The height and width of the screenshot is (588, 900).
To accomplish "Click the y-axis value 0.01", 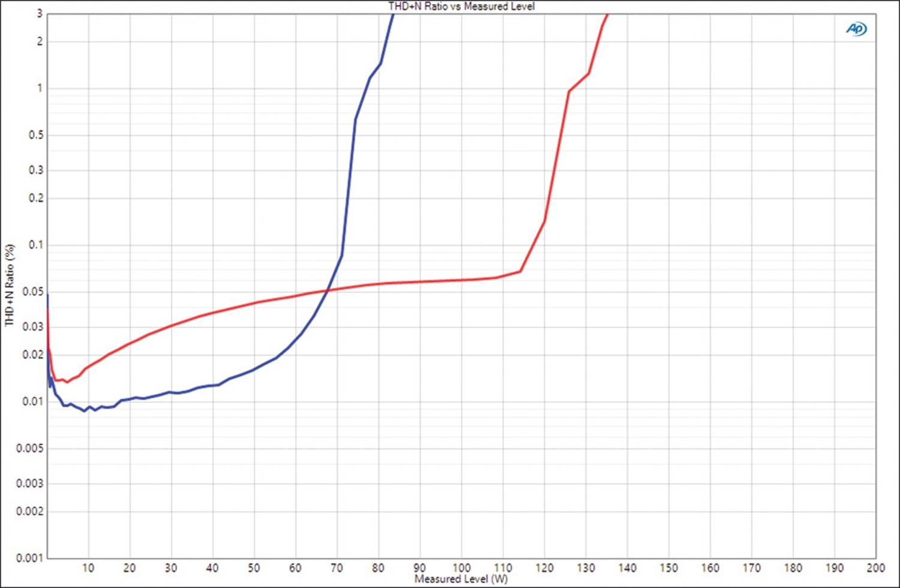I will pos(34,401).
